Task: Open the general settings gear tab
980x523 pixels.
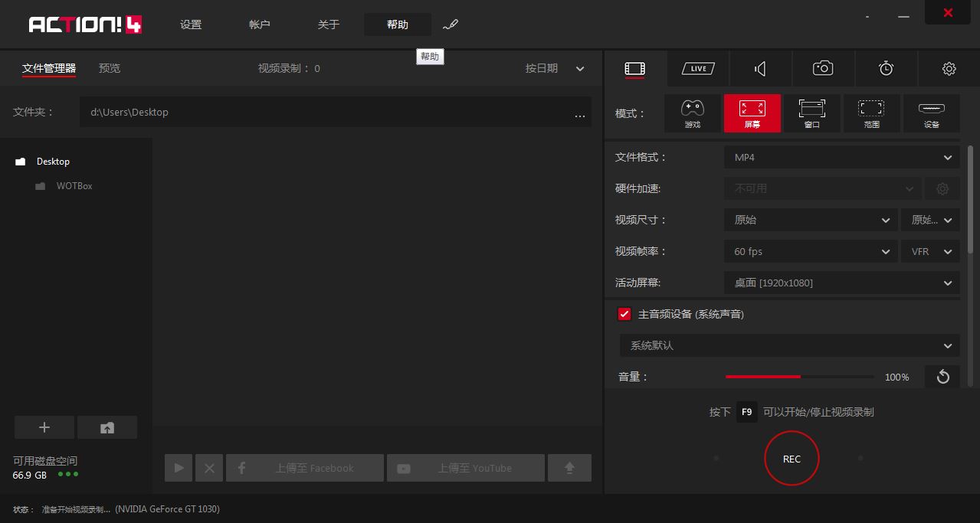Action: point(949,69)
